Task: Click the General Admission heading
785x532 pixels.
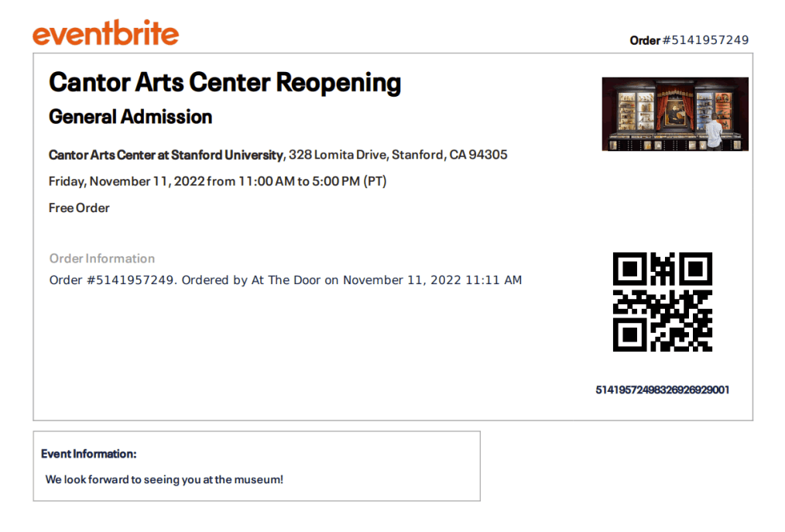Action: pos(130,117)
